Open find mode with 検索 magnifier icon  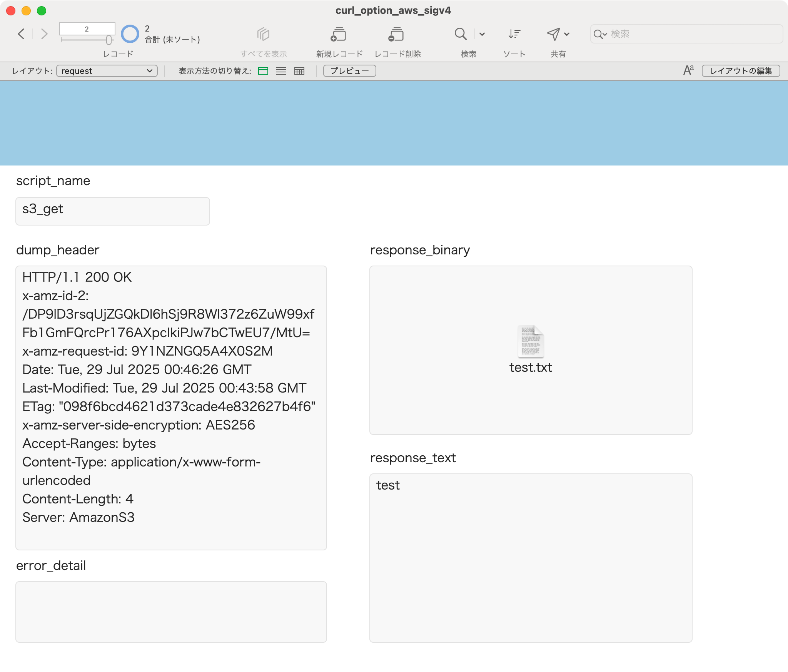(460, 34)
